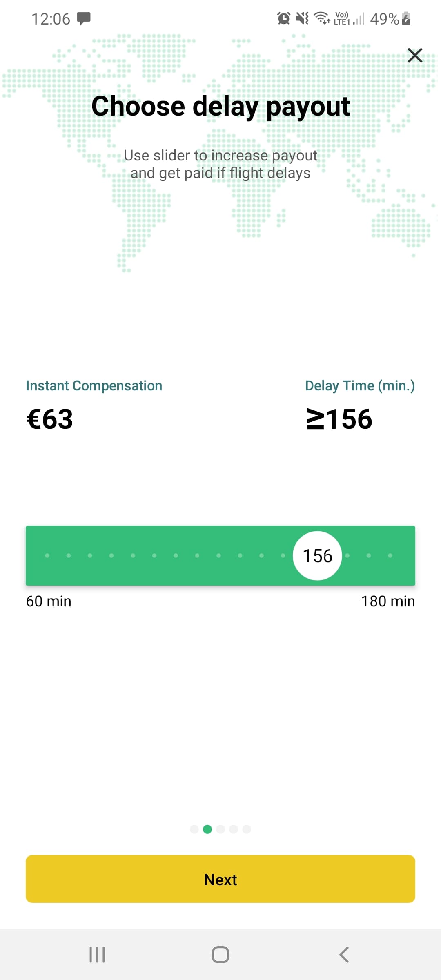441x980 pixels.
Task: Close the delay payout screen
Action: click(x=415, y=55)
